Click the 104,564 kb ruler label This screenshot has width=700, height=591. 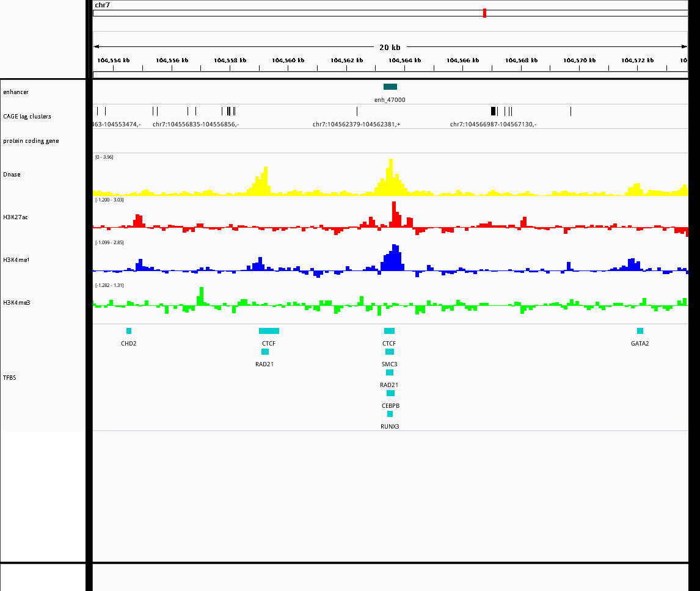pos(404,60)
